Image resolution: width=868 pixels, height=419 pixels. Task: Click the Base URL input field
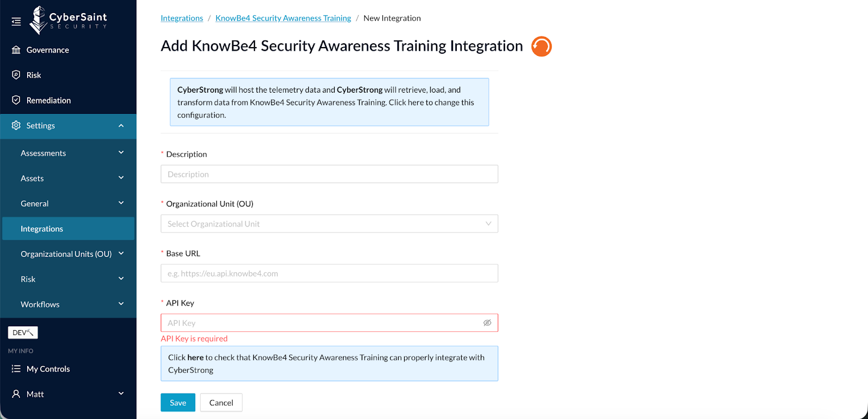pos(329,273)
